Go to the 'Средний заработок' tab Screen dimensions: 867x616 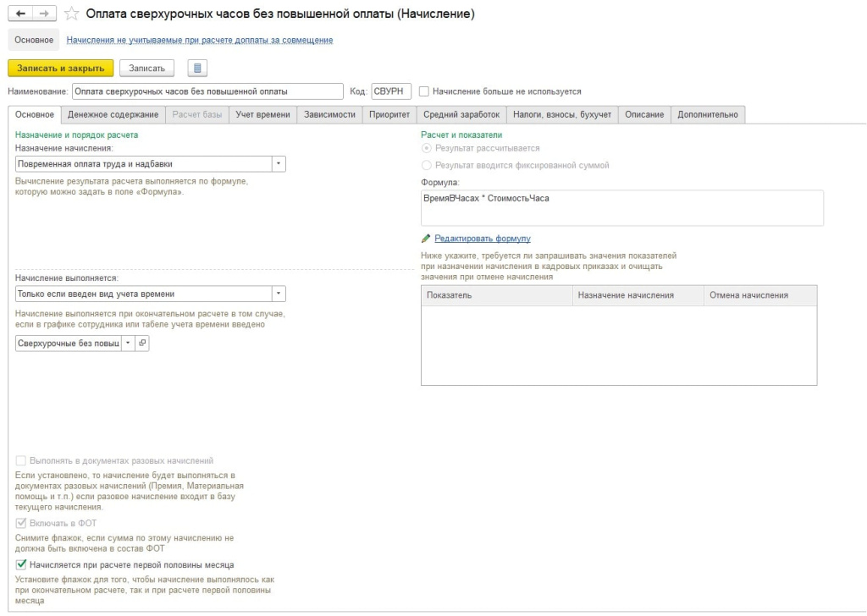(461, 115)
